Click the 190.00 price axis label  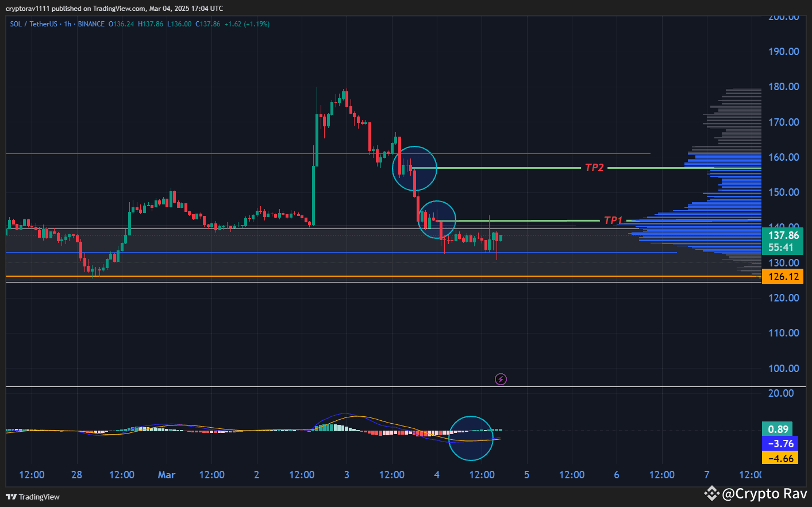(784, 52)
